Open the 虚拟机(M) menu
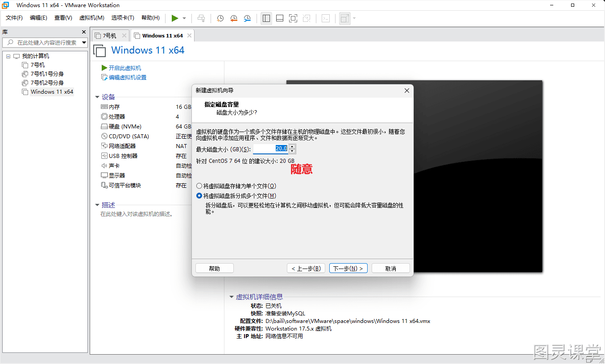The image size is (605, 364). click(91, 18)
